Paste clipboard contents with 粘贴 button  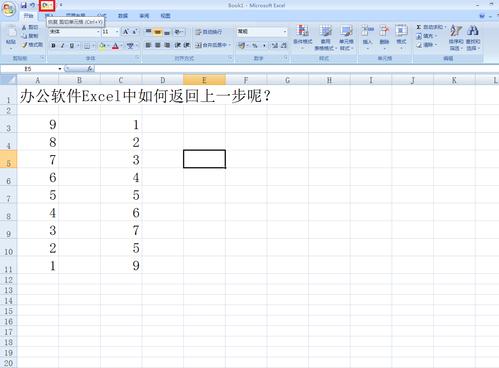pyautogui.click(x=11, y=37)
